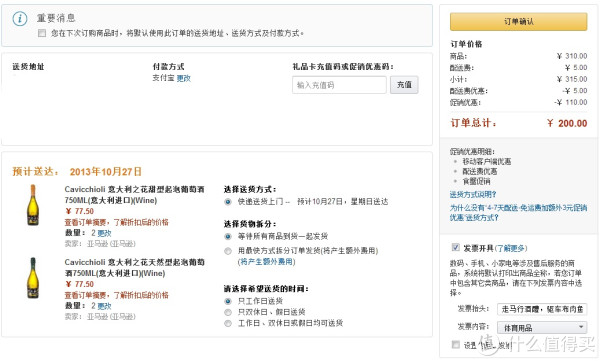Edit the 发票抬头 text field
This screenshot has height=361, width=600.
pos(542,309)
